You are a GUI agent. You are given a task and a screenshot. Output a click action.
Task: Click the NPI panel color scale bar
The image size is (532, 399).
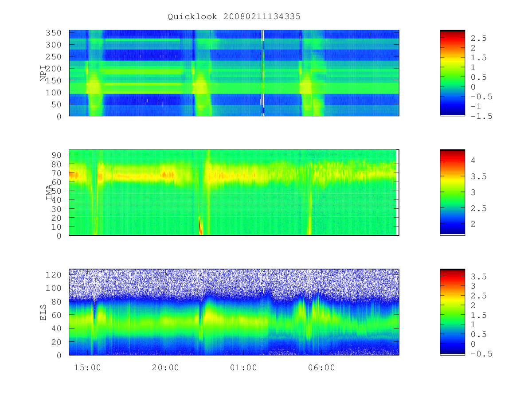[452, 73]
